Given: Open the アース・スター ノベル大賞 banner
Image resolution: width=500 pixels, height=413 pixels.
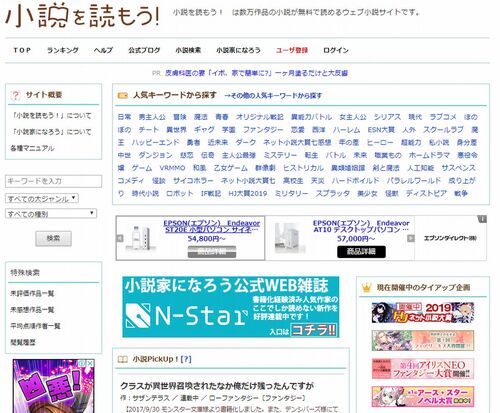Looking at the screenshot, I should pos(423,397).
